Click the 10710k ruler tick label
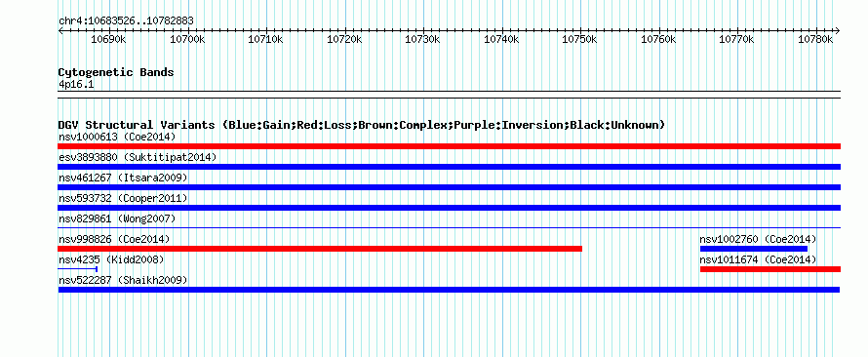The image size is (868, 357). (265, 40)
